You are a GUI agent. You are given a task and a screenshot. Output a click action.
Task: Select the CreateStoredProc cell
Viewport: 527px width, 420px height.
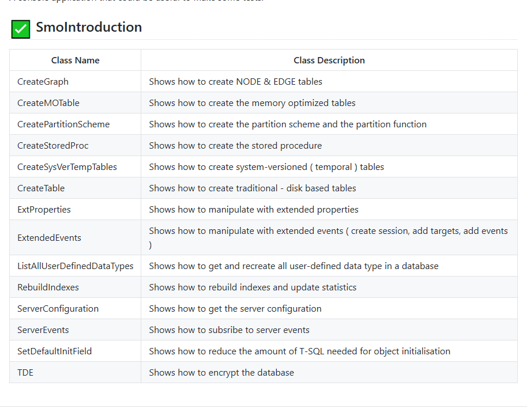(76, 145)
